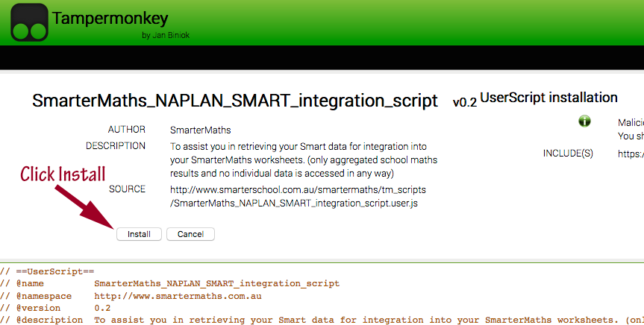The image size is (644, 325).
Task: Click the @name line in source code
Action: [x=172, y=284]
